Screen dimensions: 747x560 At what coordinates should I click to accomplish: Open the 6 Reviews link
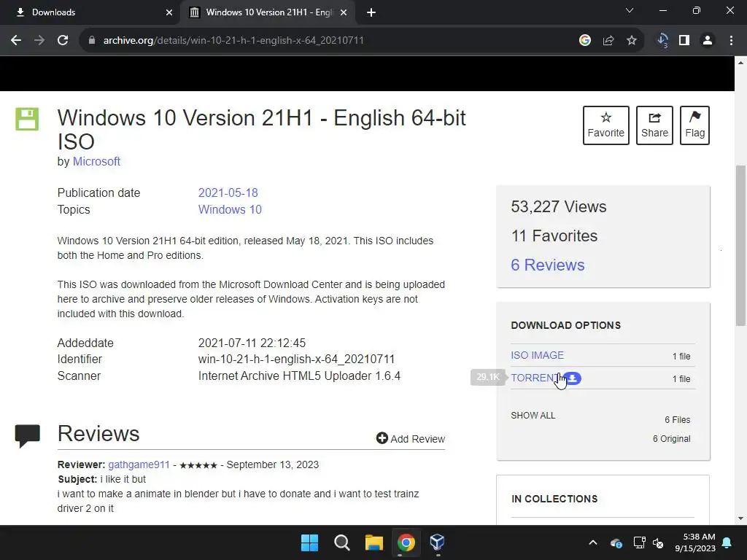pos(547,265)
